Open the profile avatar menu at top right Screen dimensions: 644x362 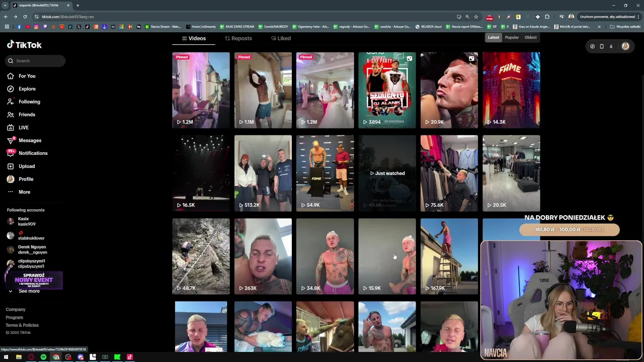click(625, 46)
